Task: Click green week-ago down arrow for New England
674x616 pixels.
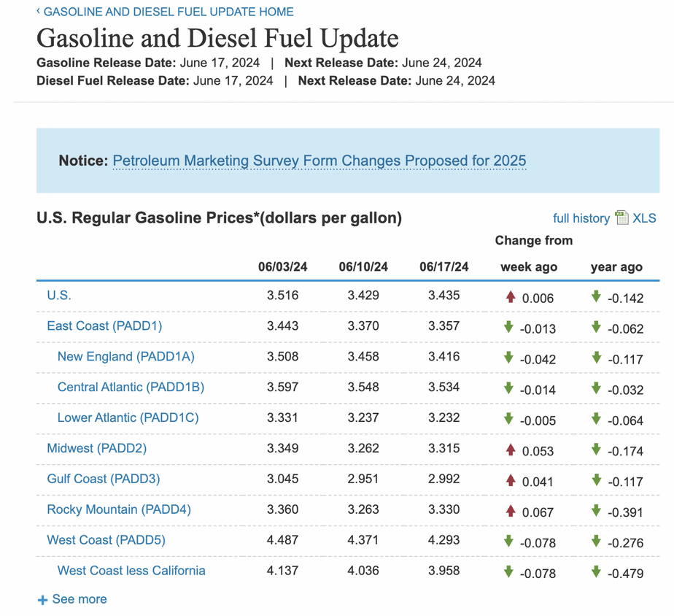Action: pos(509,358)
